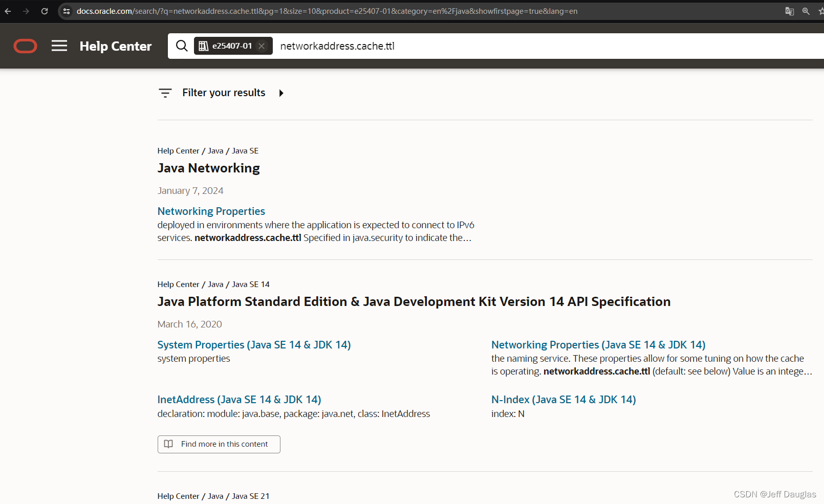Open System Properties (Java SE 14 & JDK 14)
The width and height of the screenshot is (824, 504).
click(254, 345)
